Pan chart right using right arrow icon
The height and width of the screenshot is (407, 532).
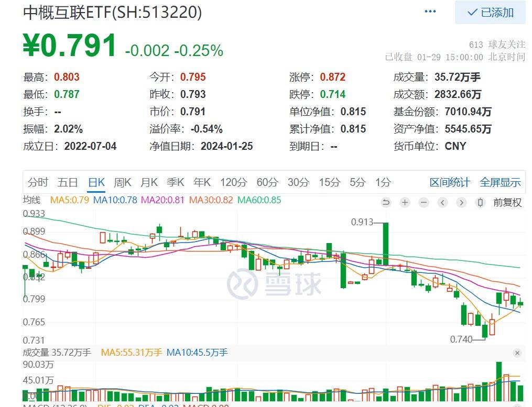click(x=461, y=202)
